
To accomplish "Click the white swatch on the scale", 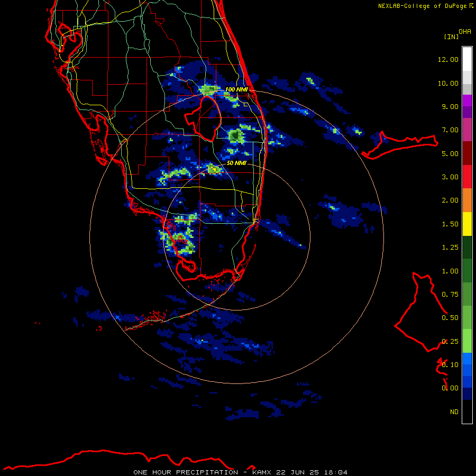I will coord(467,59).
